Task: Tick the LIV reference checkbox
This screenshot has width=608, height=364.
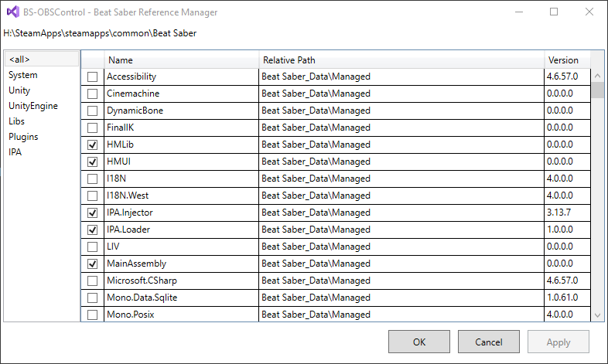Action: pyautogui.click(x=92, y=247)
